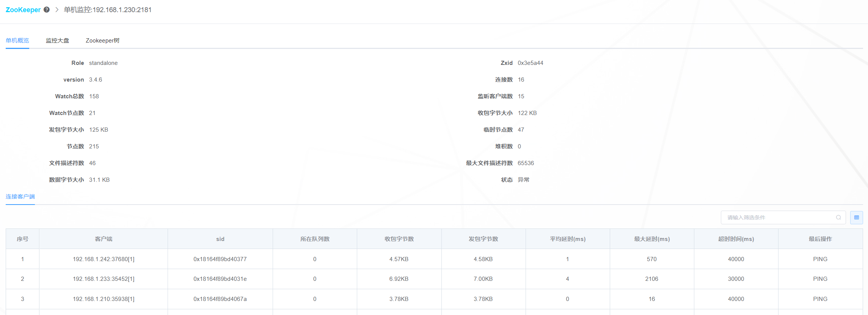Click sid value 0x18164f89bd4031e
Screen dimensions: 868x315
tap(220, 279)
